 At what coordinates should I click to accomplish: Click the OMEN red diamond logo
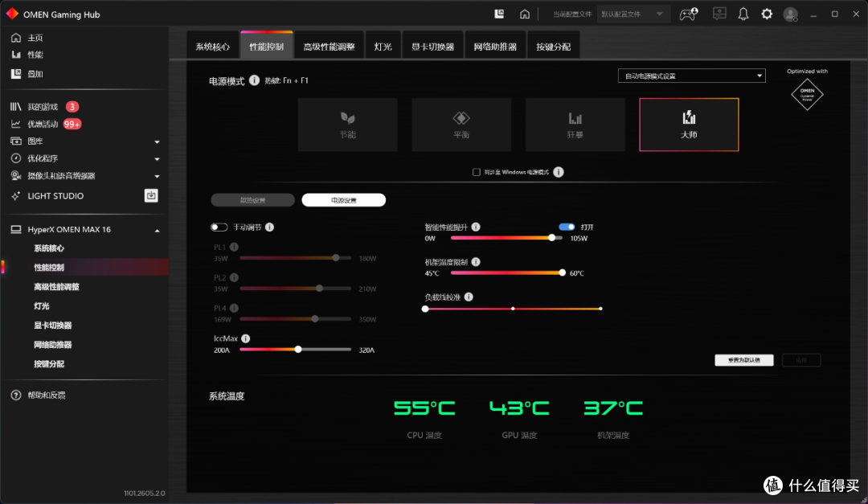[12, 14]
